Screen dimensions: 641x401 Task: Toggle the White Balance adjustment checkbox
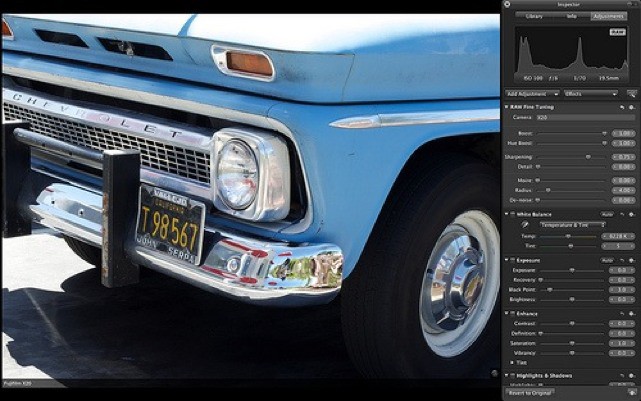(508, 214)
